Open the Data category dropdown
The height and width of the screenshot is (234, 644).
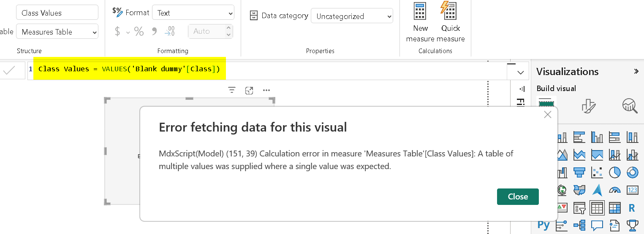pos(352,16)
